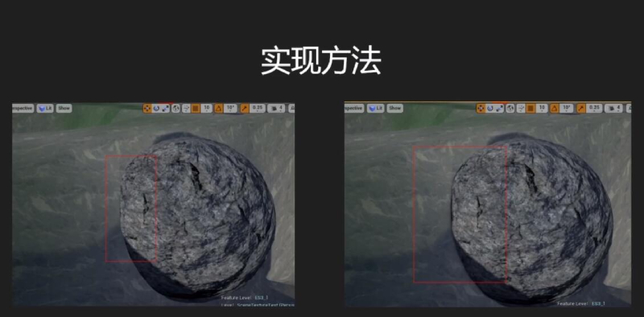Select rotate tool in left viewport
644x317 pixels.
156,109
